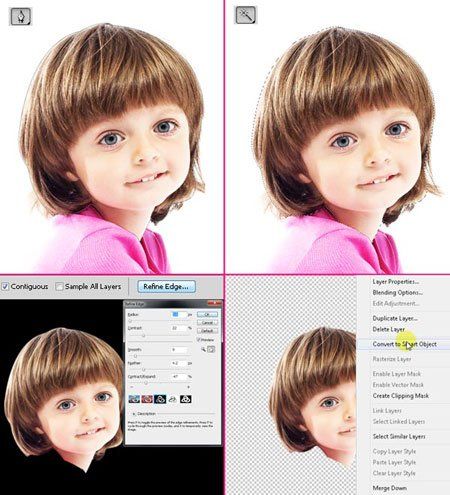Viewport: 450px width, 495px height.
Task: Open Blending Options from context menu
Action: pos(398,292)
